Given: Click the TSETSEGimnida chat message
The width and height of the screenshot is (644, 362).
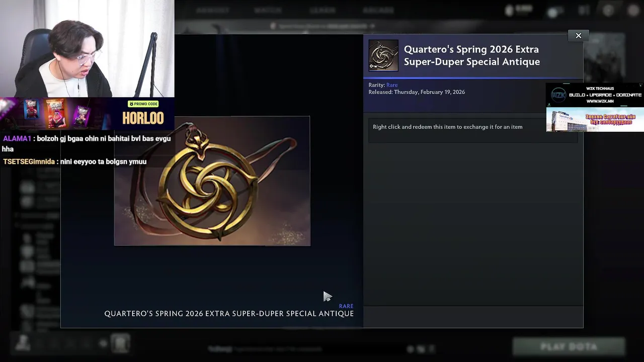Looking at the screenshot, I should (74, 161).
